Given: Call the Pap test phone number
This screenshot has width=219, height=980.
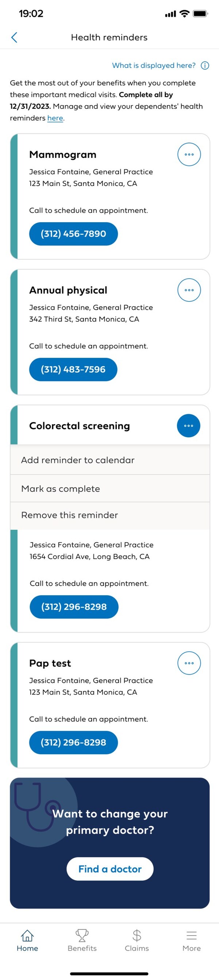Looking at the screenshot, I should tap(73, 742).
